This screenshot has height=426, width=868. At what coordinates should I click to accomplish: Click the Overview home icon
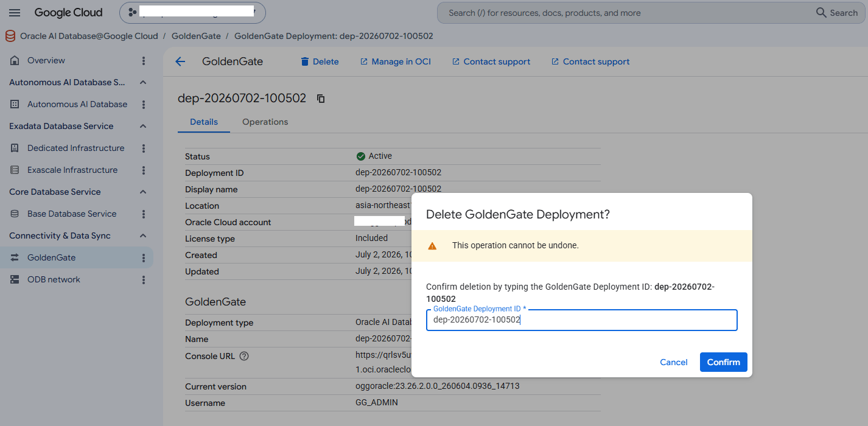[x=15, y=60]
